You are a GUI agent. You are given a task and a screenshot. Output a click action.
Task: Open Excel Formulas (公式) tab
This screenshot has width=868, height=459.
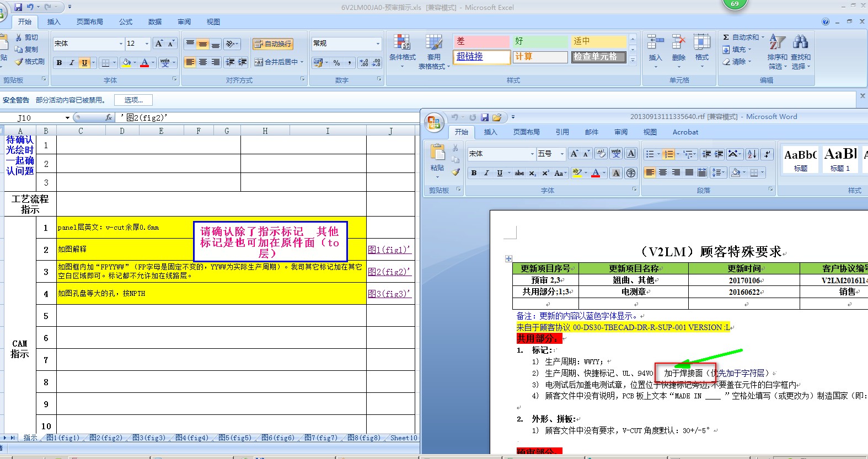(x=126, y=22)
